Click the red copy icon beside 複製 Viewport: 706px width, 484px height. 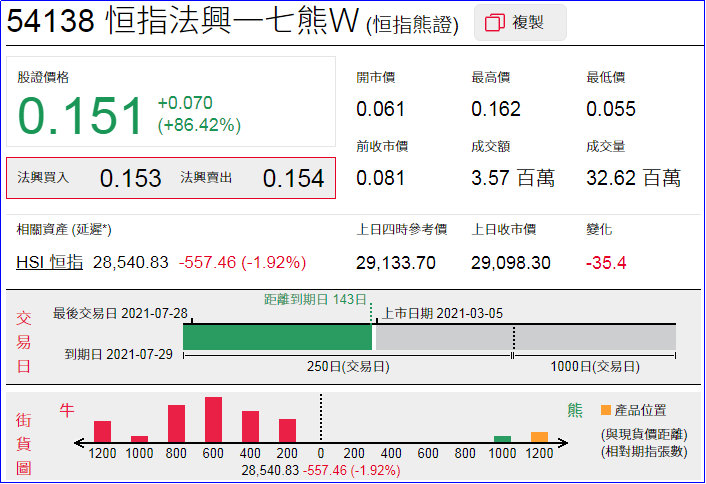click(x=494, y=23)
